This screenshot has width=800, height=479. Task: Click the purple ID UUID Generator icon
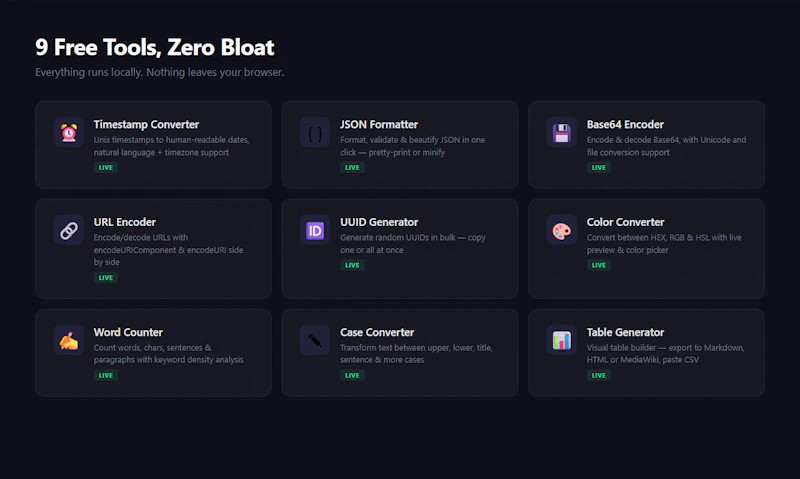click(315, 230)
